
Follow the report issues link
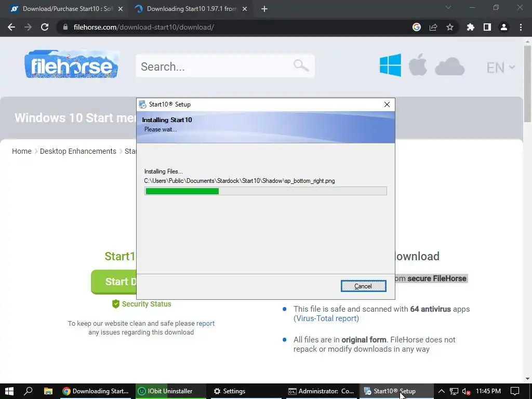tap(205, 323)
